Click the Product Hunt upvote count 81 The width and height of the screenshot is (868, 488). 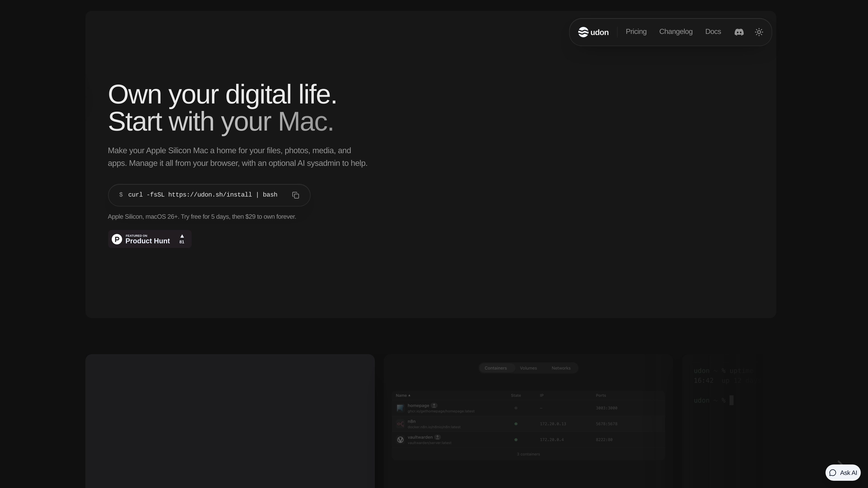(182, 242)
